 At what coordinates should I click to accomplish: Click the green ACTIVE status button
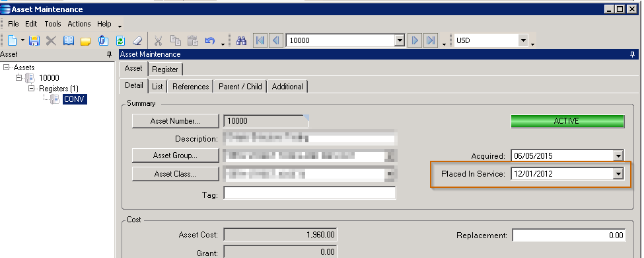click(567, 121)
